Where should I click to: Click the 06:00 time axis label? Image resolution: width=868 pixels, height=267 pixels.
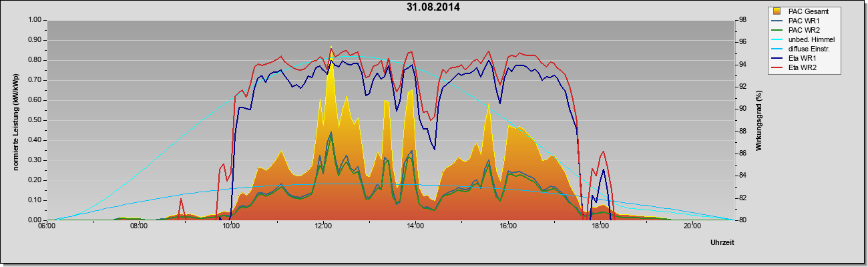coord(47,226)
